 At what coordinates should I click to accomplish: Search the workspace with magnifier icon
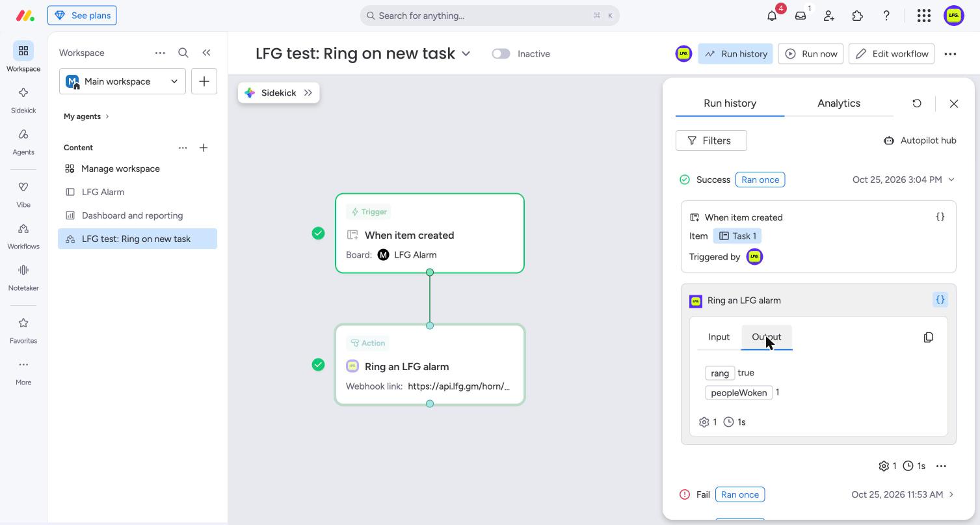183,53
